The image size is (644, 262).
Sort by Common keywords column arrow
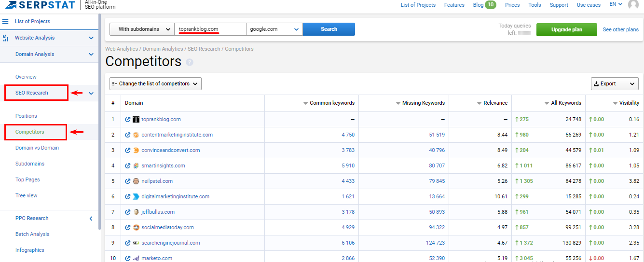(x=305, y=103)
